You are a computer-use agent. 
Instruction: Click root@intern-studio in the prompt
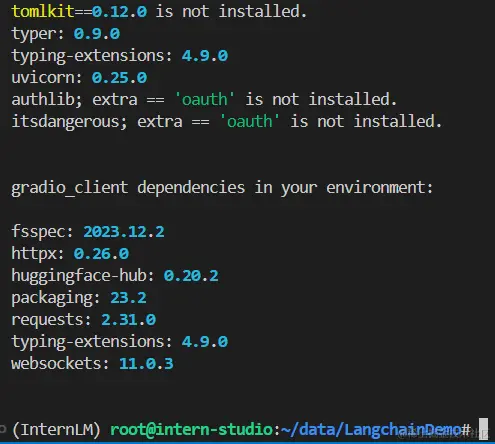(x=192, y=429)
